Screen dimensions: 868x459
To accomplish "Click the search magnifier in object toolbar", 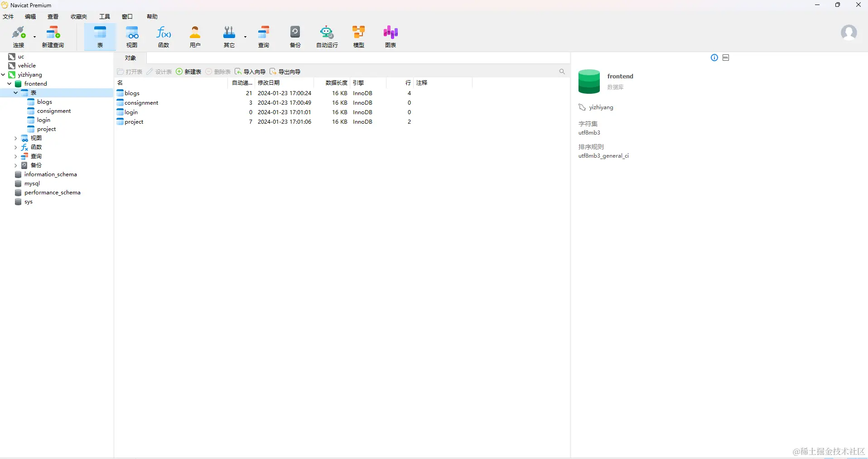I will [562, 72].
